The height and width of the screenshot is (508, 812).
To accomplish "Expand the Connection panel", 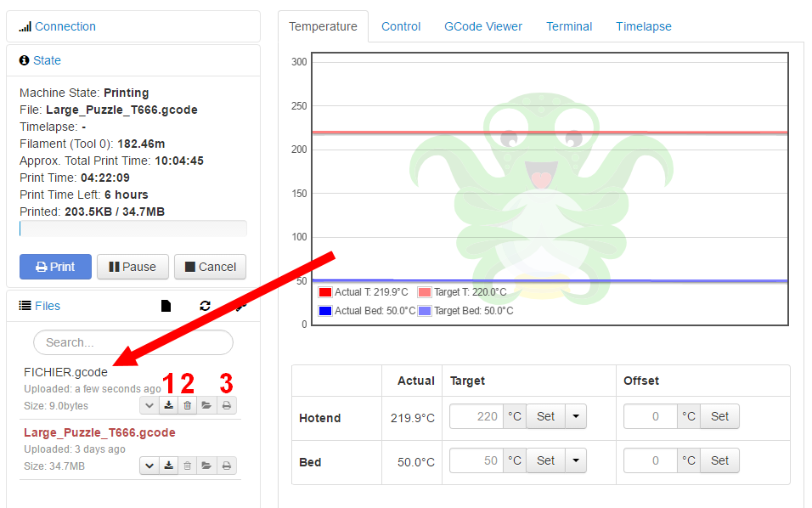I will pos(65,26).
